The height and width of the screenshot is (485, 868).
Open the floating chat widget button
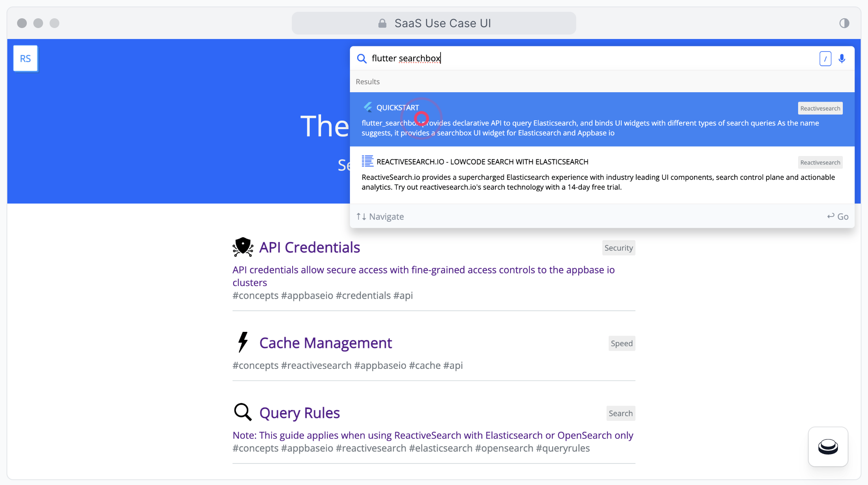point(828,446)
